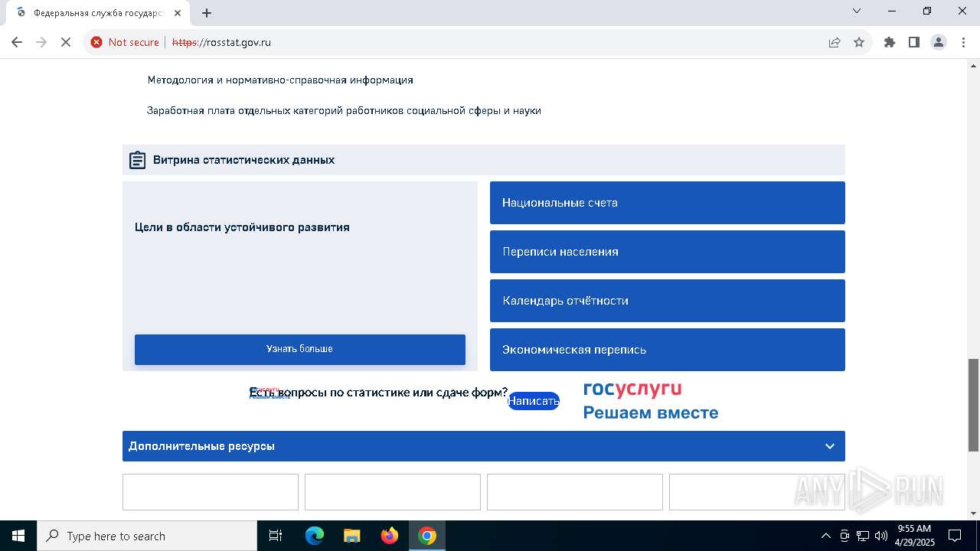
Task: Open the Госуслуги Решаем вместе banner
Action: (650, 401)
